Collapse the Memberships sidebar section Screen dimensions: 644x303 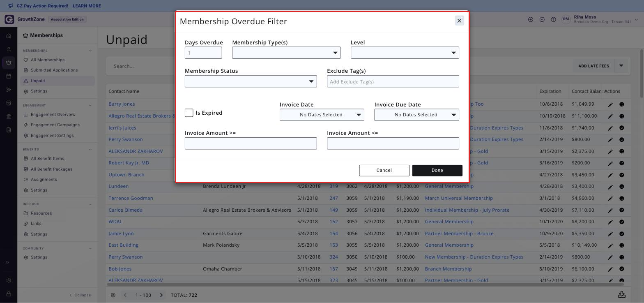90,51
